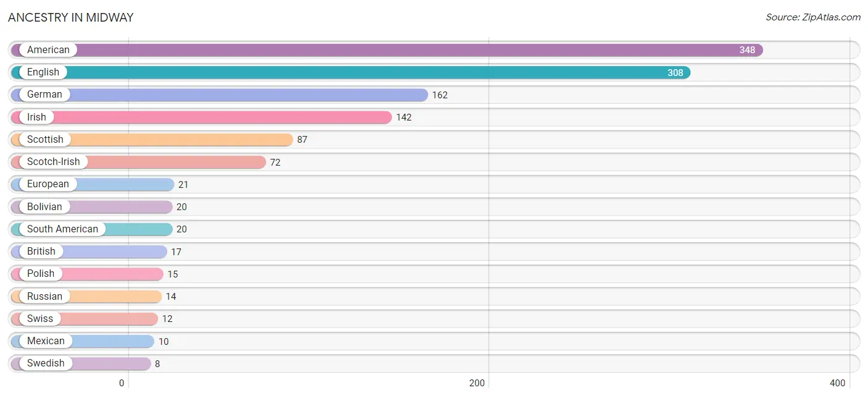Viewport: 868px width, 398px height.
Task: Click the x-axis label 0
Action: 122,383
